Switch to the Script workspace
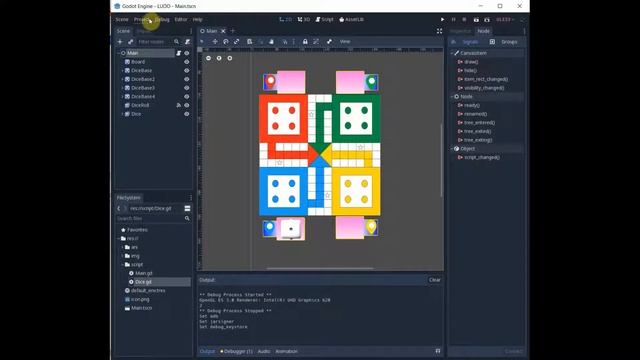 324,20
